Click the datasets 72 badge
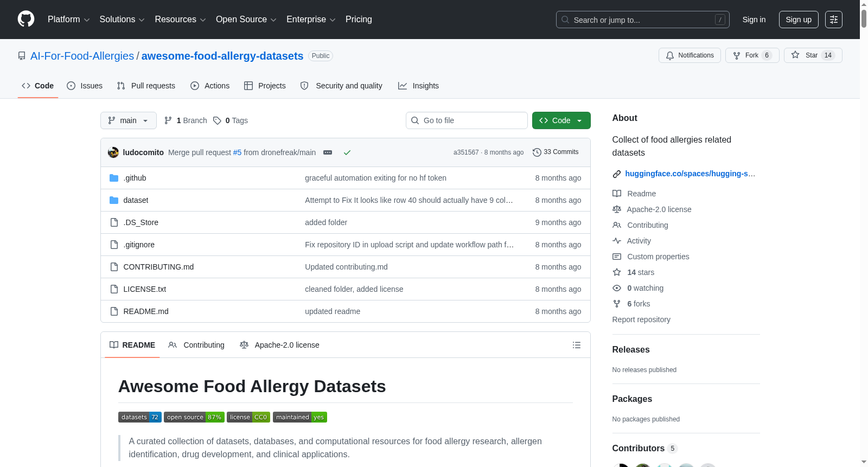This screenshot has height=467, width=868. [140, 417]
